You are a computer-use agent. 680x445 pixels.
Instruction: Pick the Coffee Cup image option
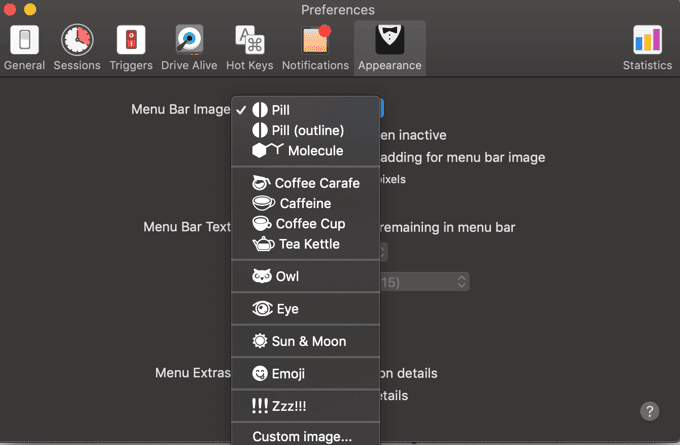pyautogui.click(x=306, y=223)
